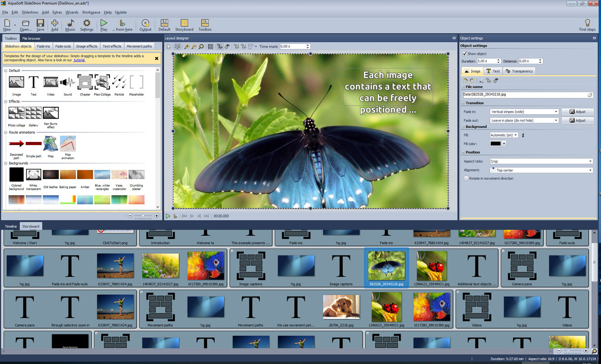Image resolution: width=601 pixels, height=364 pixels.
Task: Open the Transparency tab in Object settings
Action: click(x=519, y=71)
